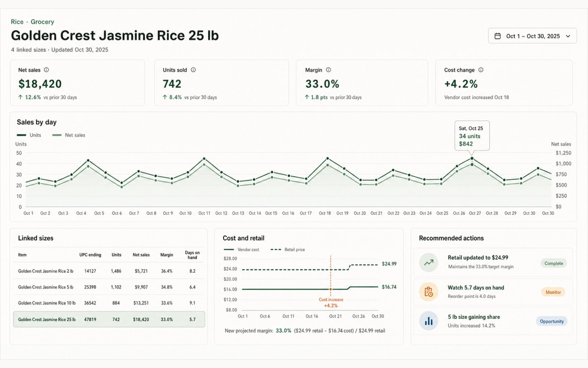The height and width of the screenshot is (368, 588).
Task: Click UPC ending value 25398
Action: pos(90,287)
